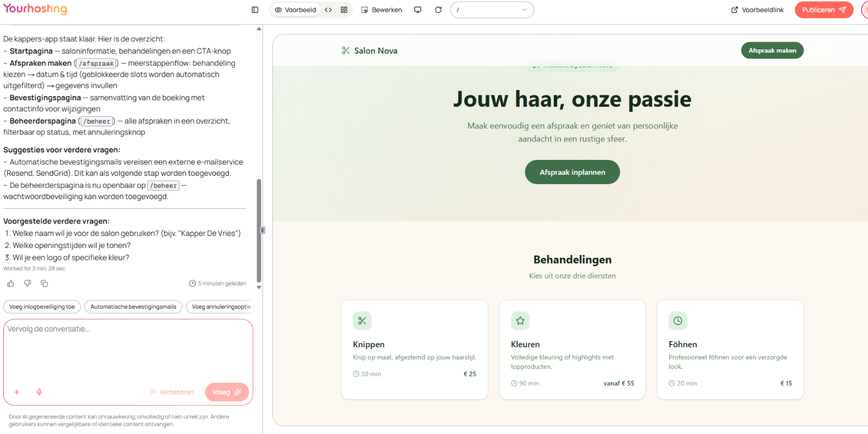868x434 pixels.
Task: Toggle the sidebar panel icon
Action: [255, 10]
